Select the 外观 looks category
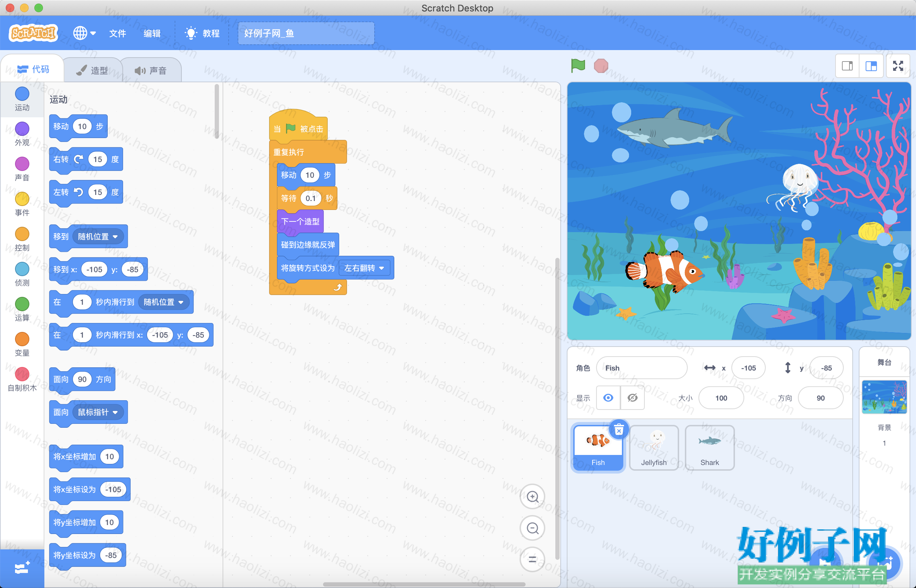 (x=22, y=134)
